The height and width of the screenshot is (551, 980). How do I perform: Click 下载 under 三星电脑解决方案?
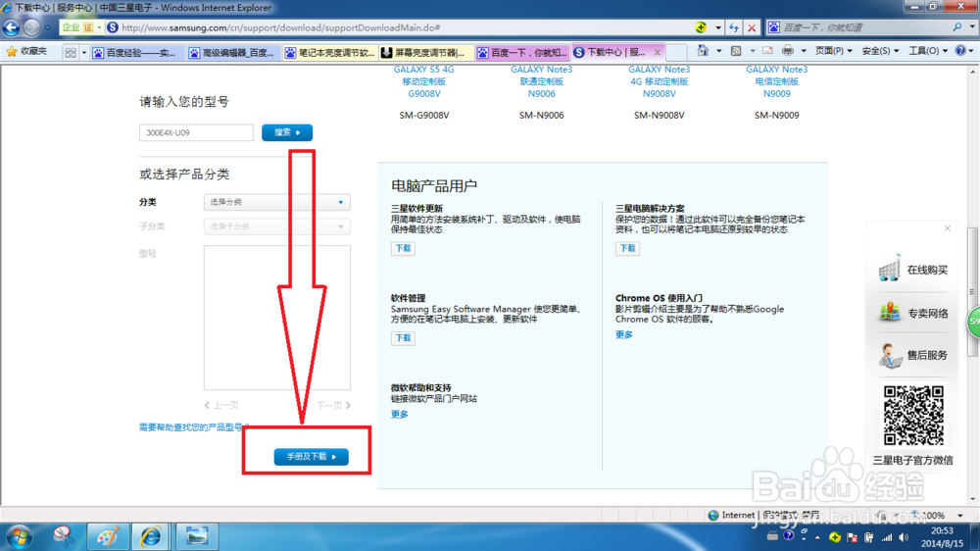click(x=627, y=248)
